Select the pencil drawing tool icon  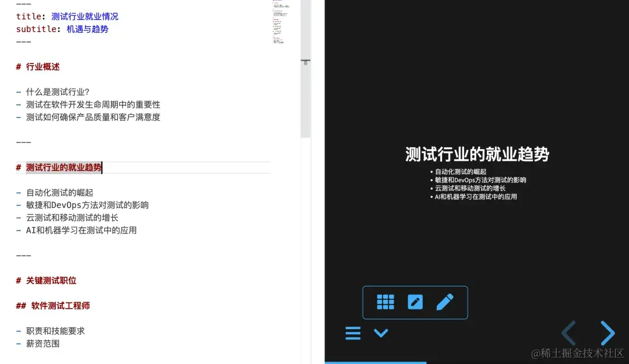[444, 302]
